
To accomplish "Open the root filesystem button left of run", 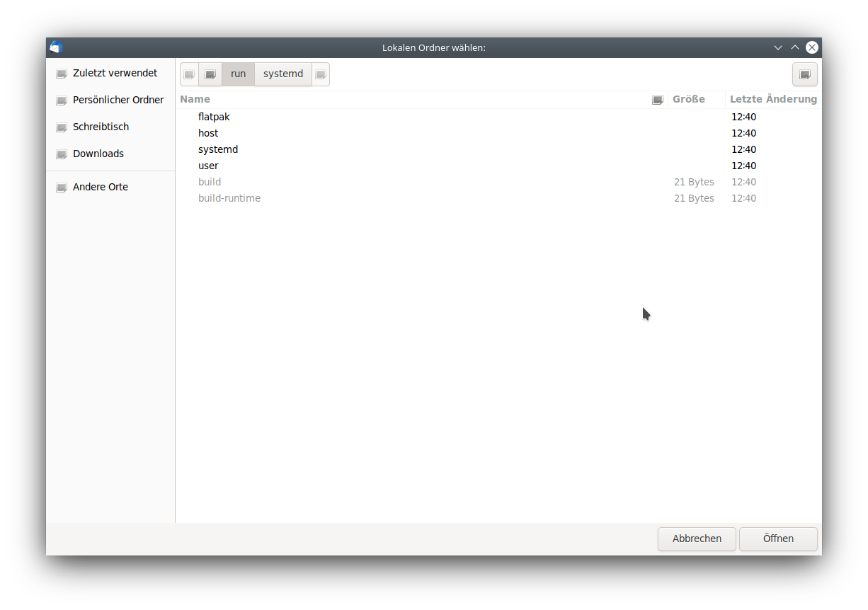I will click(x=210, y=74).
